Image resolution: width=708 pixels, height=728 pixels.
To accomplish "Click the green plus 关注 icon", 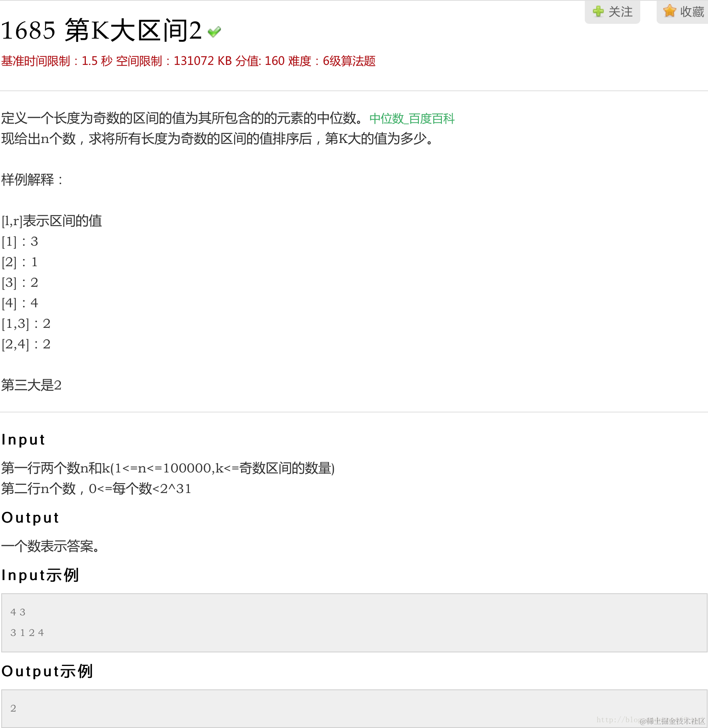I will [598, 12].
